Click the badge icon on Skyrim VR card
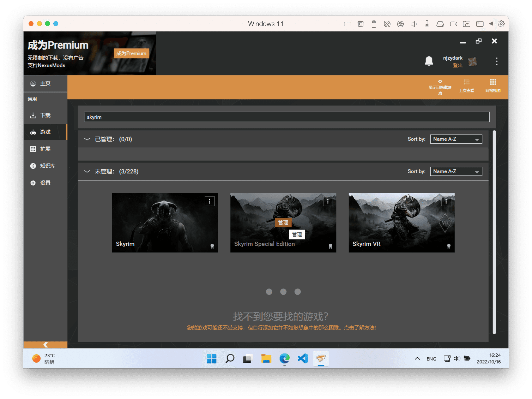 (449, 246)
